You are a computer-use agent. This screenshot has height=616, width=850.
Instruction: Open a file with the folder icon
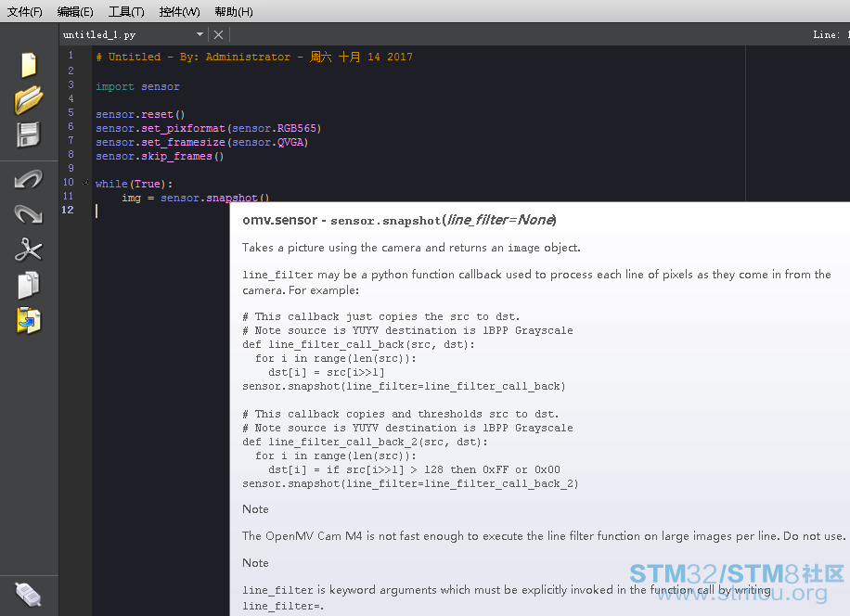pyautogui.click(x=29, y=99)
